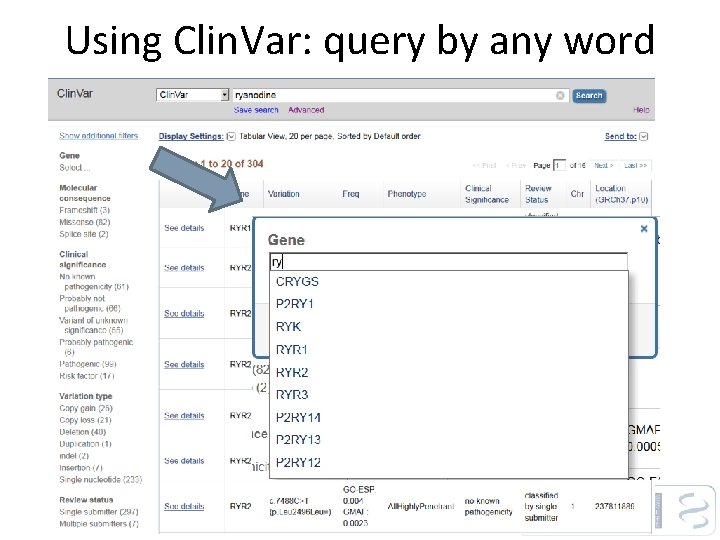Click the ClinVar logo title
Image resolution: width=720 pixels, height=540 pixels.
[75, 94]
